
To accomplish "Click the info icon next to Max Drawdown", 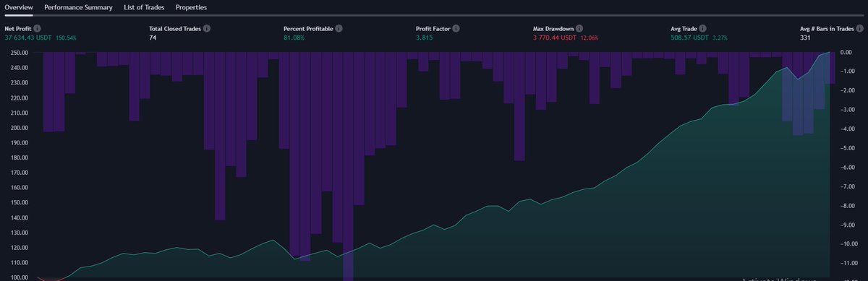I will tap(579, 29).
